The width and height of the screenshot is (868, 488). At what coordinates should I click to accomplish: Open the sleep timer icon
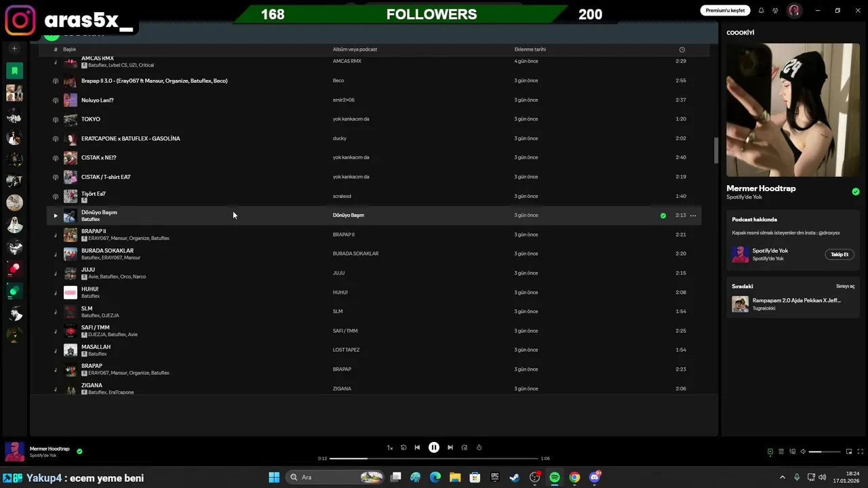coord(479,447)
